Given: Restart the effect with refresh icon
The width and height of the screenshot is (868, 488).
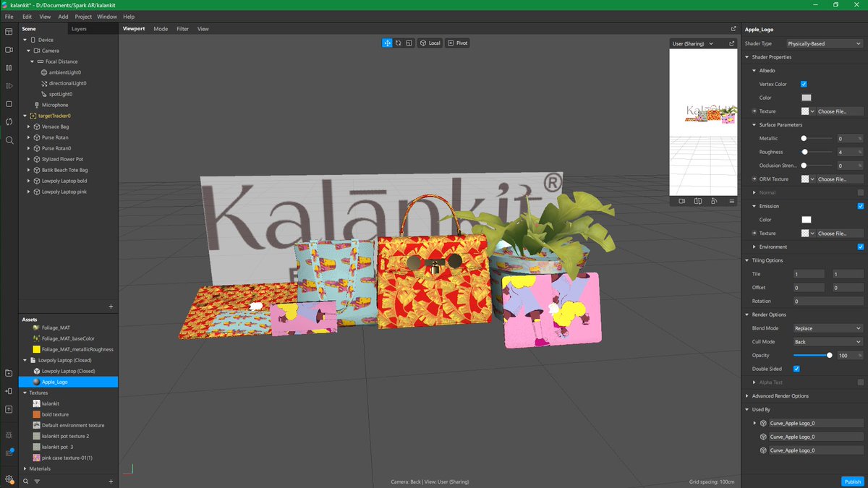Looking at the screenshot, I should tap(9, 122).
